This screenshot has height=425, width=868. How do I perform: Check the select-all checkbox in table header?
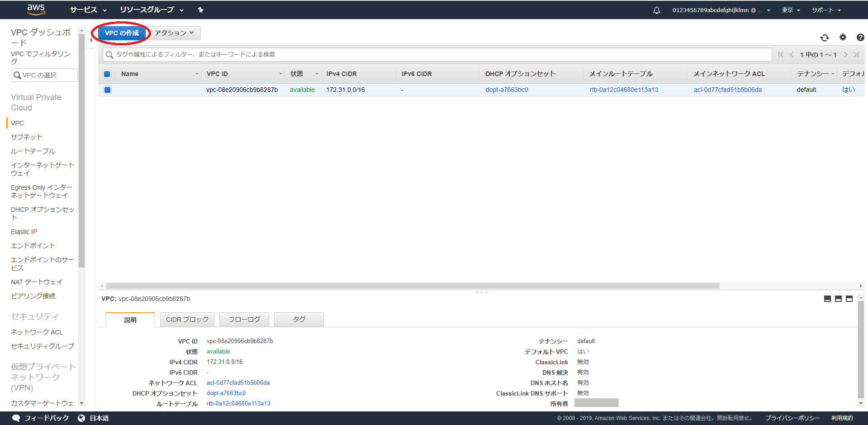(107, 74)
